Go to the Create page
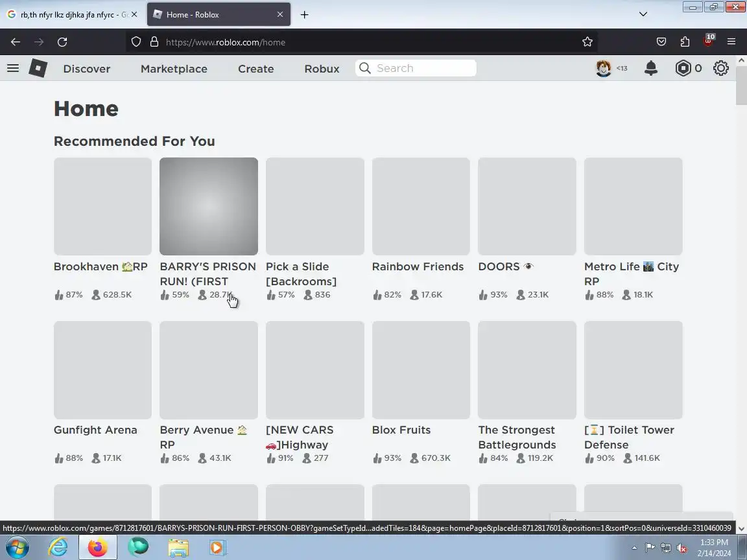The image size is (747, 560). coord(256,69)
